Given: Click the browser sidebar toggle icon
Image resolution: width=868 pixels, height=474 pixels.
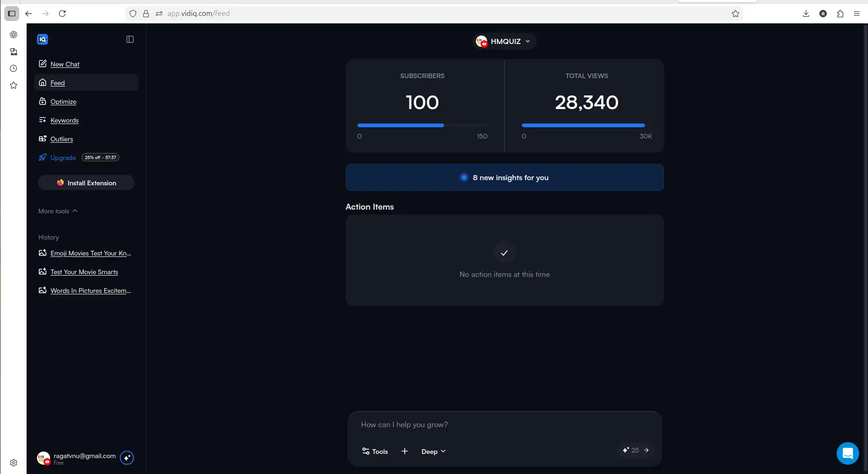Looking at the screenshot, I should pos(12,14).
